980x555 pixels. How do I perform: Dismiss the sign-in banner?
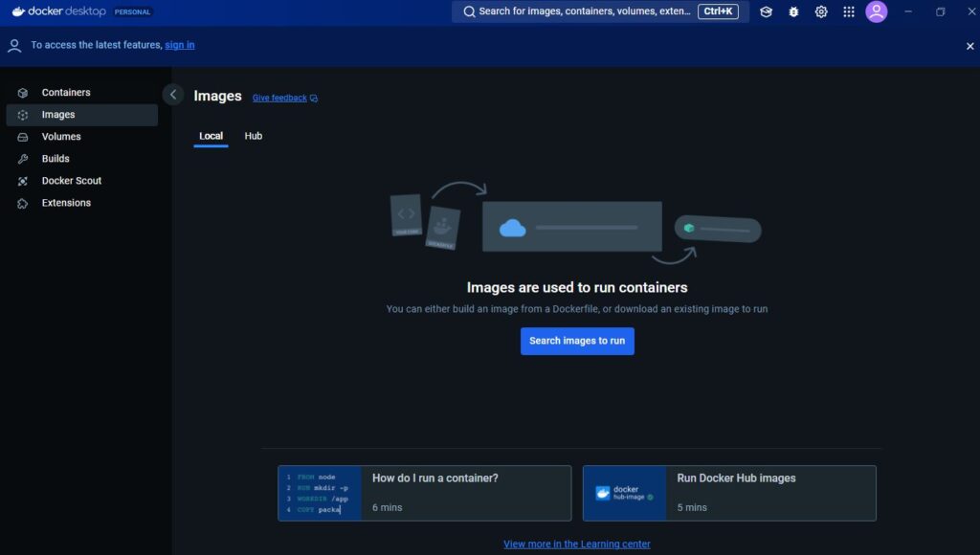pyautogui.click(x=969, y=46)
